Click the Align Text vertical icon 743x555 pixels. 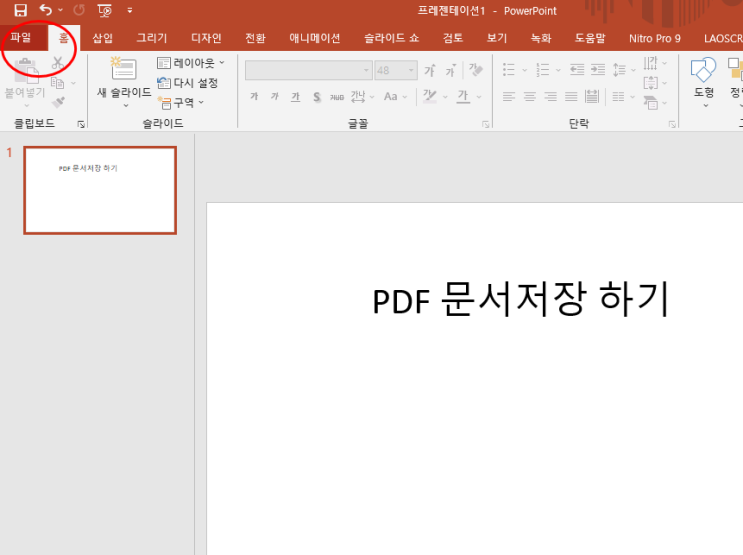[651, 83]
